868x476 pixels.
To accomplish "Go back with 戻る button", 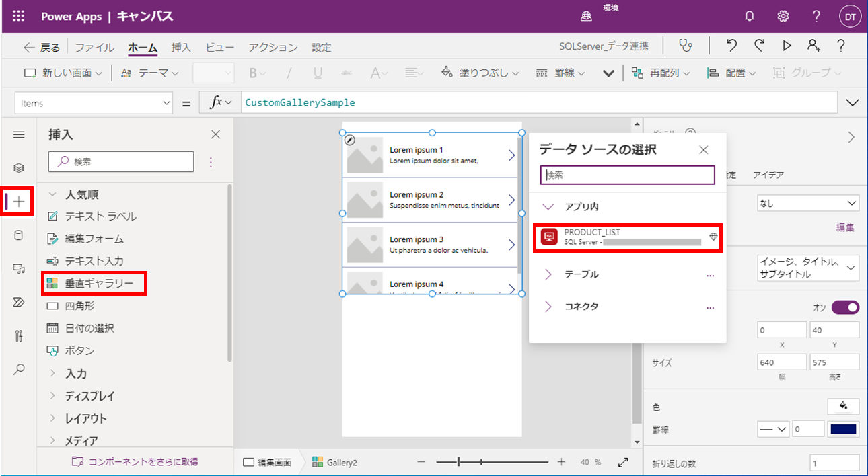I will click(42, 47).
